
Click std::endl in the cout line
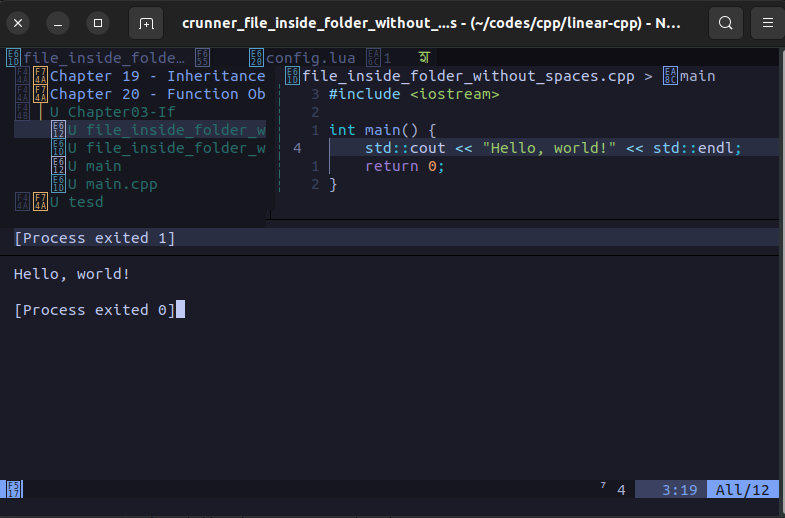click(693, 148)
